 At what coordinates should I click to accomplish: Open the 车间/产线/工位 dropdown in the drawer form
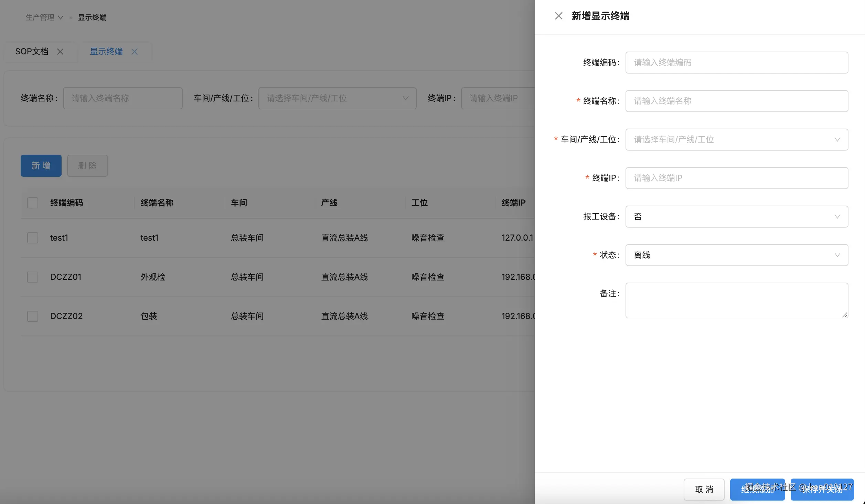coord(736,140)
